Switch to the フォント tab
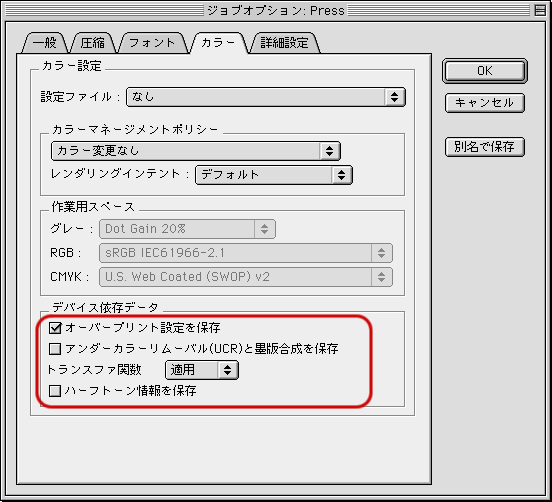This screenshot has height=502, width=552. 152,43
